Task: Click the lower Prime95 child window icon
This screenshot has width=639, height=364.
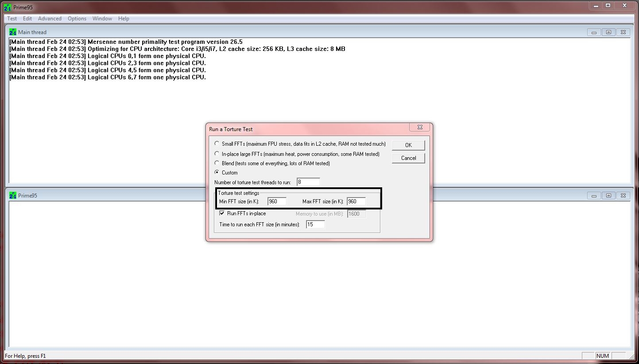Action: point(13,195)
